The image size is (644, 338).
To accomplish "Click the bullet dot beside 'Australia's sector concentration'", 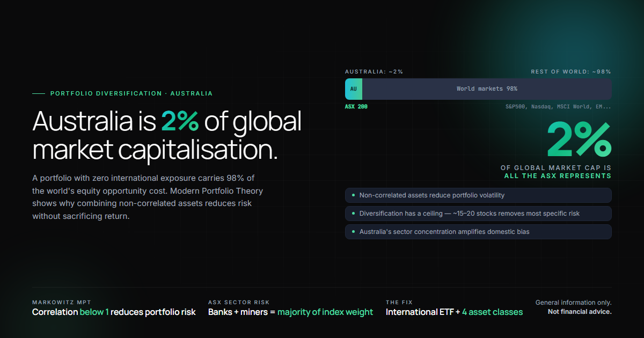I will coord(353,232).
